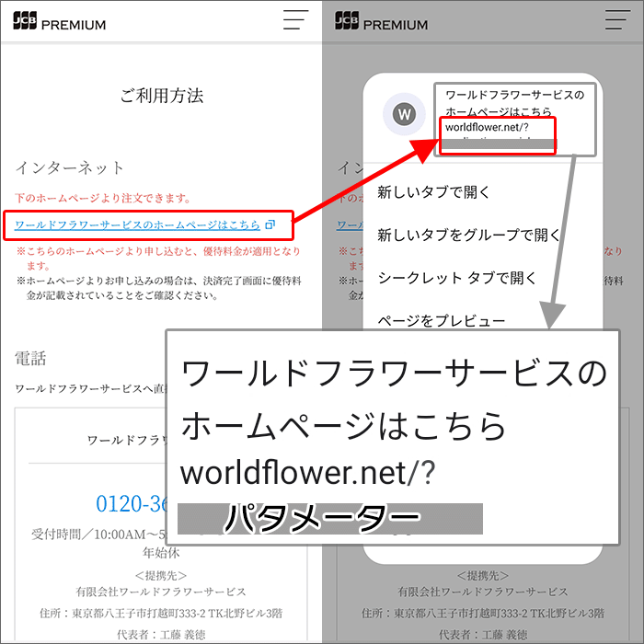Call the blue 0120 phone number
The height and width of the screenshot is (644, 644).
132,503
